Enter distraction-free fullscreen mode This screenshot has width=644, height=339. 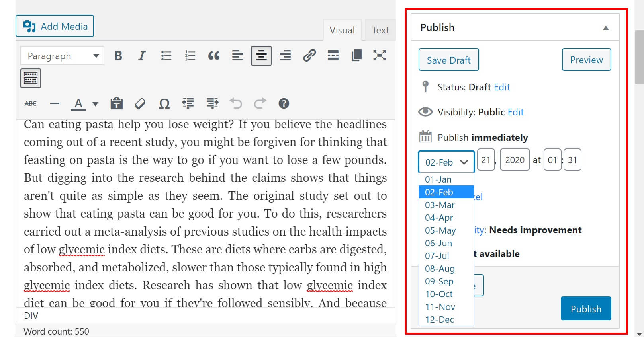pos(380,56)
